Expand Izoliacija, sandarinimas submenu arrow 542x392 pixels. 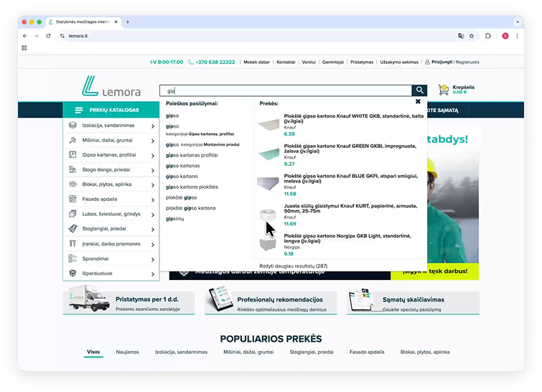153,126
